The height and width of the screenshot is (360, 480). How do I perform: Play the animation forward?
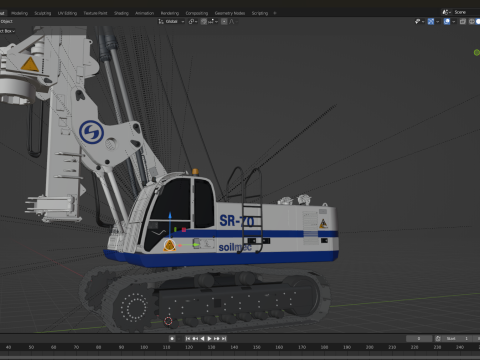(209, 339)
